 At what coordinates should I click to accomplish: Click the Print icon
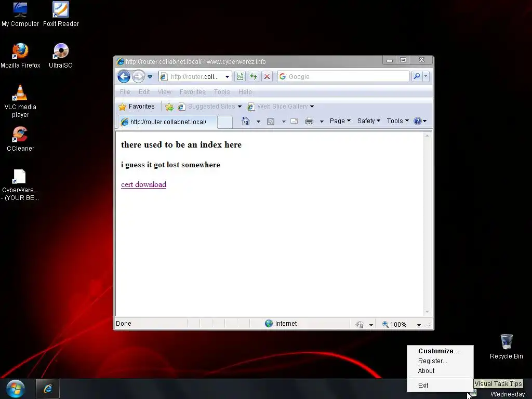click(309, 121)
